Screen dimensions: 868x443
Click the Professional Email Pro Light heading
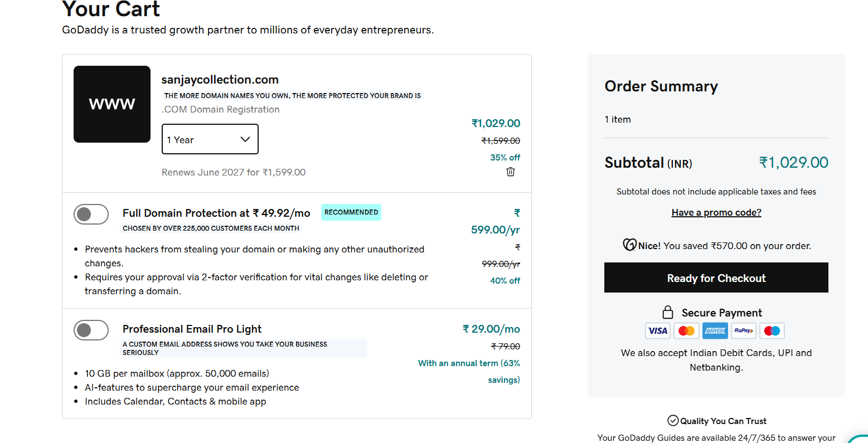click(192, 329)
